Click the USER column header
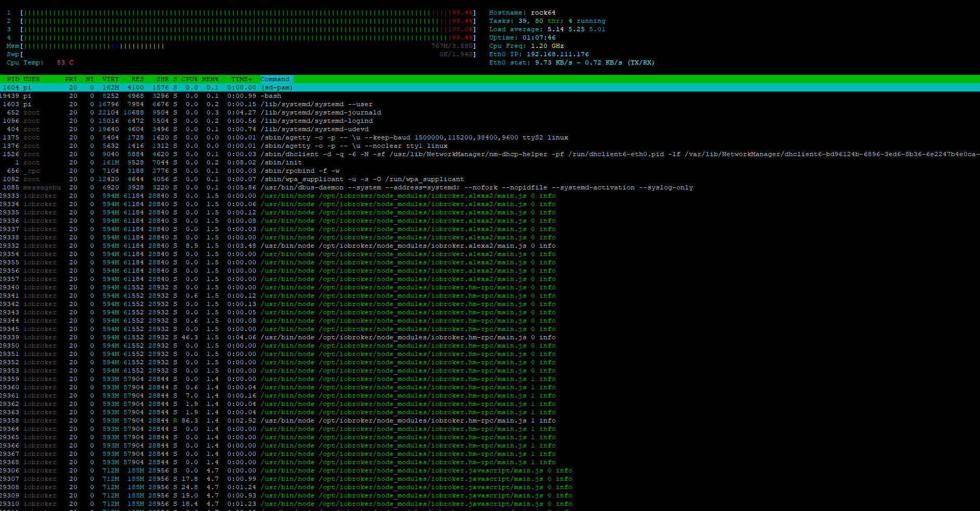 (31, 79)
